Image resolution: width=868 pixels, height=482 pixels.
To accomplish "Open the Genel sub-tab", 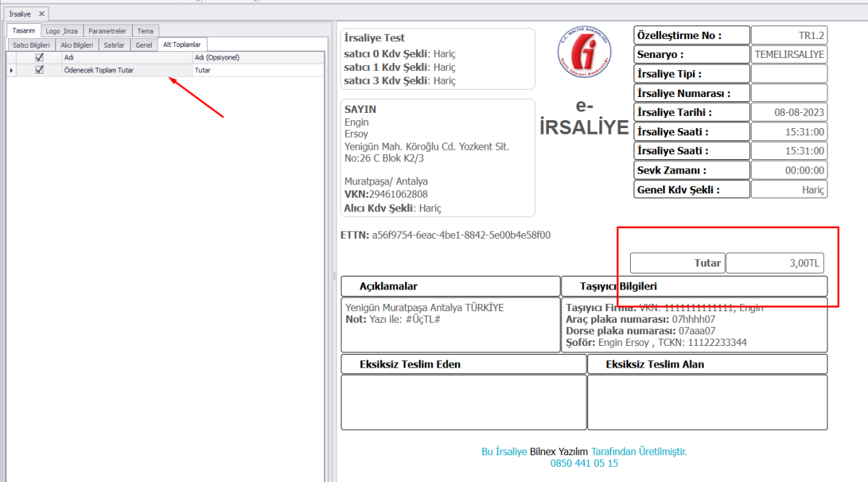I will coord(144,44).
